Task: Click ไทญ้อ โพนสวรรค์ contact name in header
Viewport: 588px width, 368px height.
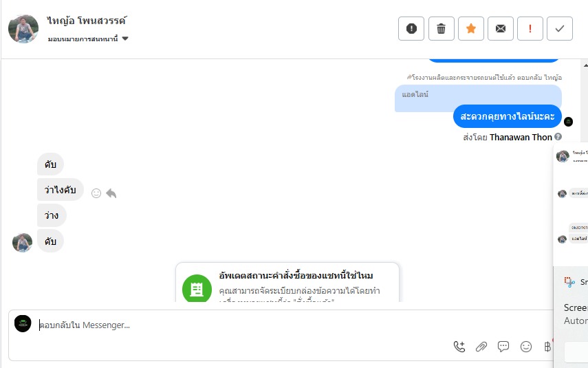Action: point(87,21)
